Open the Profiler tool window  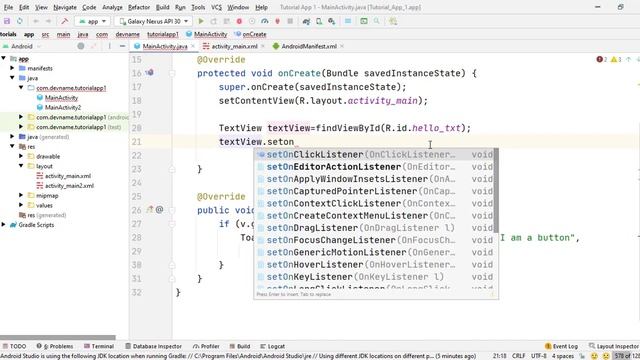(x=206, y=346)
